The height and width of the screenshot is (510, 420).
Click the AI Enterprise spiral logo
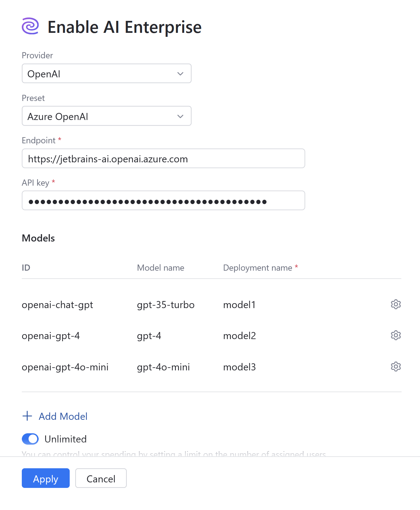click(x=30, y=27)
